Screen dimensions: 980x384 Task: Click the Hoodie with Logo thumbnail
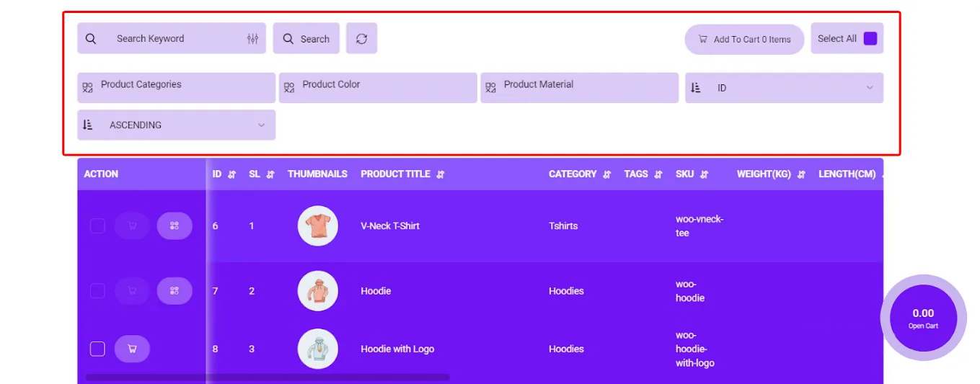click(318, 349)
